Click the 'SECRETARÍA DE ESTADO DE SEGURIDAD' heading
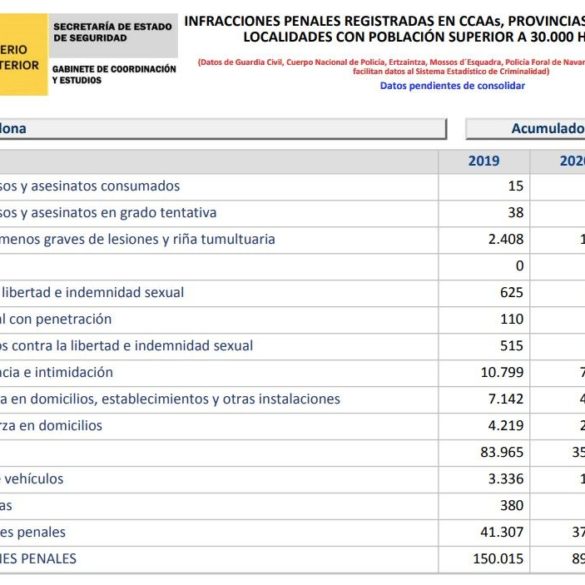This screenshot has width=585, height=585. coord(112,32)
